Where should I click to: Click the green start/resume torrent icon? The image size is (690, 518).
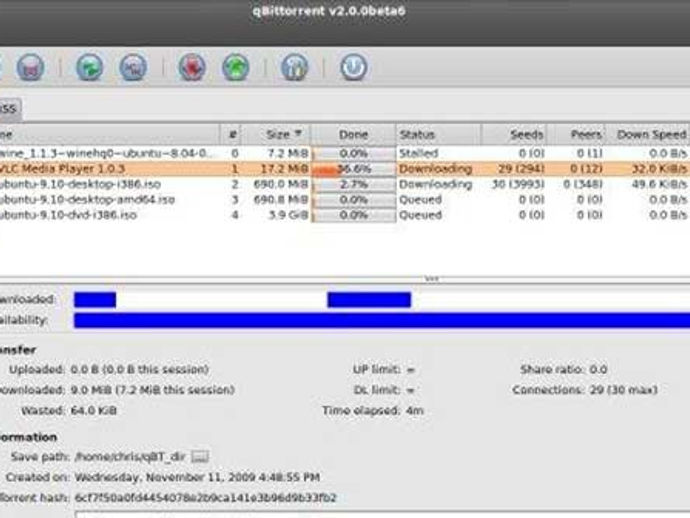click(89, 67)
